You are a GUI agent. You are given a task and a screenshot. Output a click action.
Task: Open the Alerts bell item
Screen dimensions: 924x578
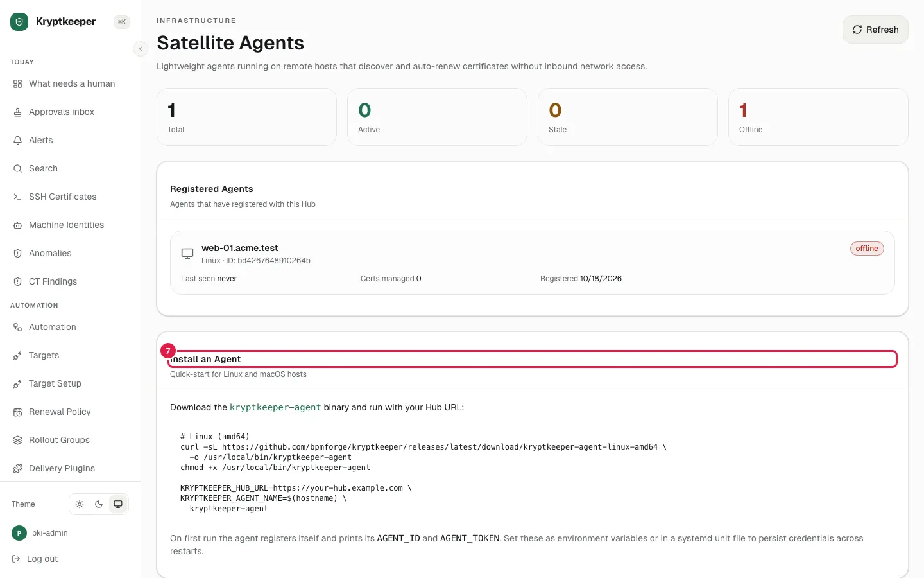click(x=71, y=140)
